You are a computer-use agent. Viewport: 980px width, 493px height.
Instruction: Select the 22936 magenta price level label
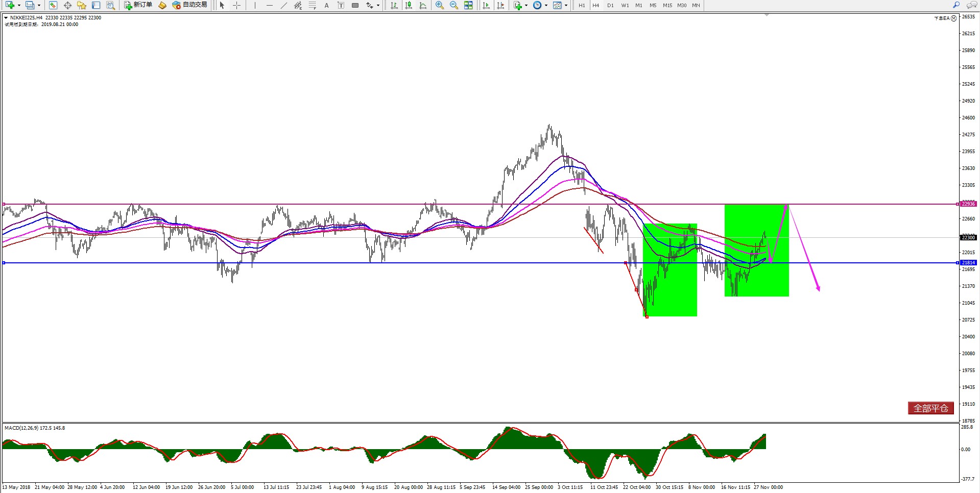coord(968,204)
